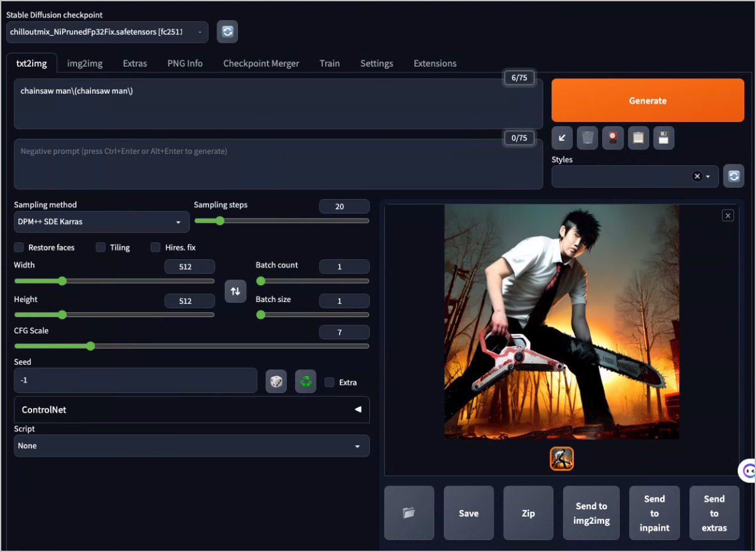756x552 pixels.
Task: Swap width and height values
Action: (235, 291)
